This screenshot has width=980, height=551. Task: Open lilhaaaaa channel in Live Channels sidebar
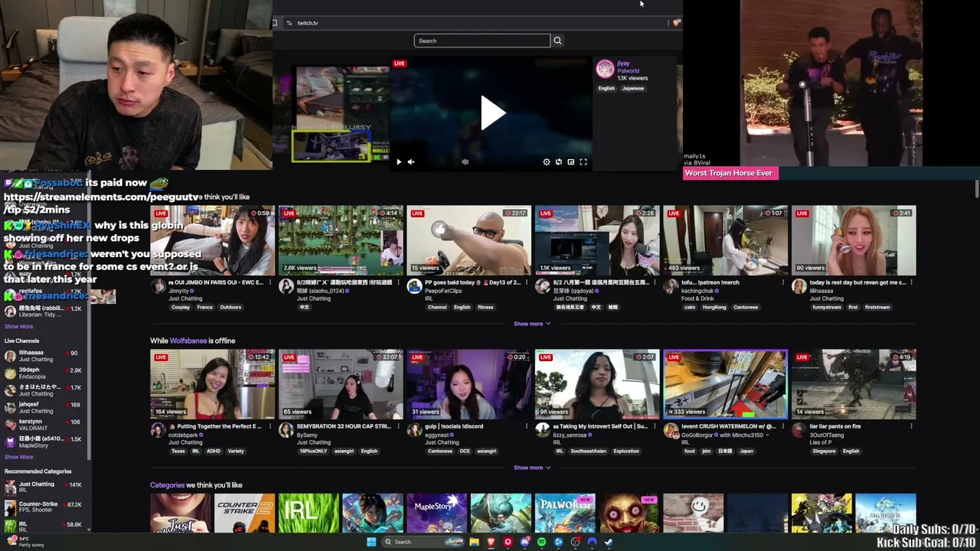[46, 356]
